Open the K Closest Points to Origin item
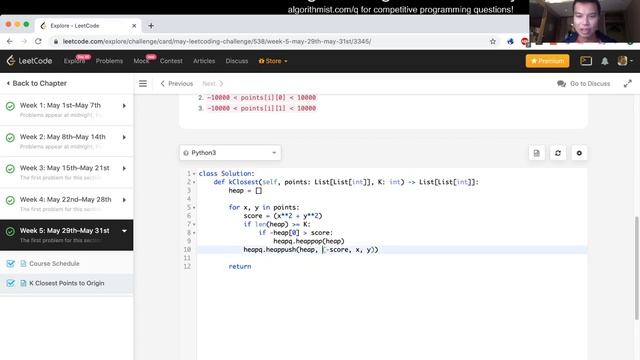Viewport: 640px width, 360px height. pos(67,283)
